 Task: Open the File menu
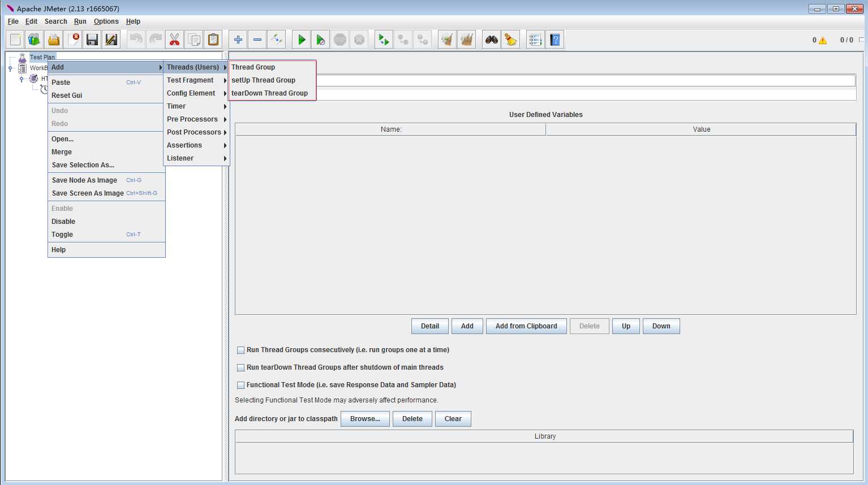[13, 21]
